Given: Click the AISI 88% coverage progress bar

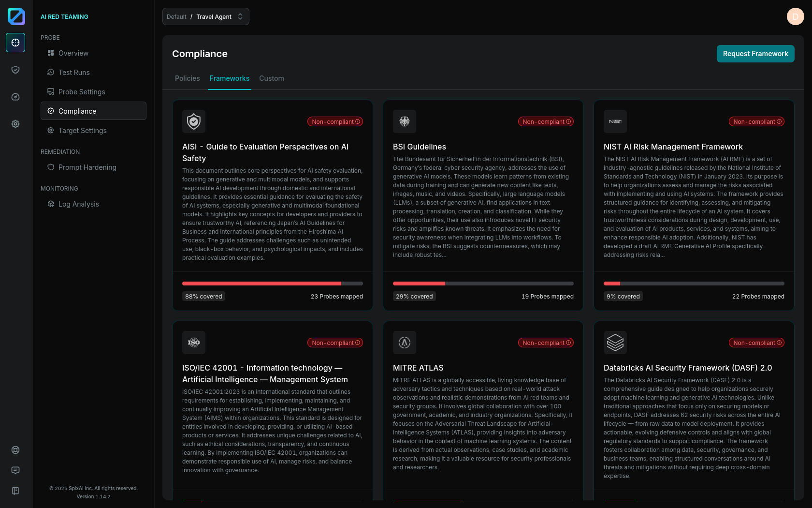Looking at the screenshot, I should pos(272,284).
